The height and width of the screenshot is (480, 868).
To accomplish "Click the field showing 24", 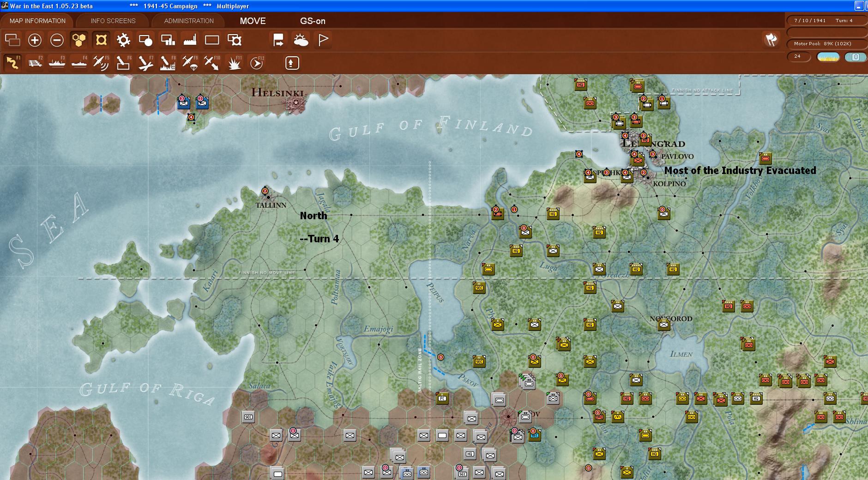I will tap(799, 56).
